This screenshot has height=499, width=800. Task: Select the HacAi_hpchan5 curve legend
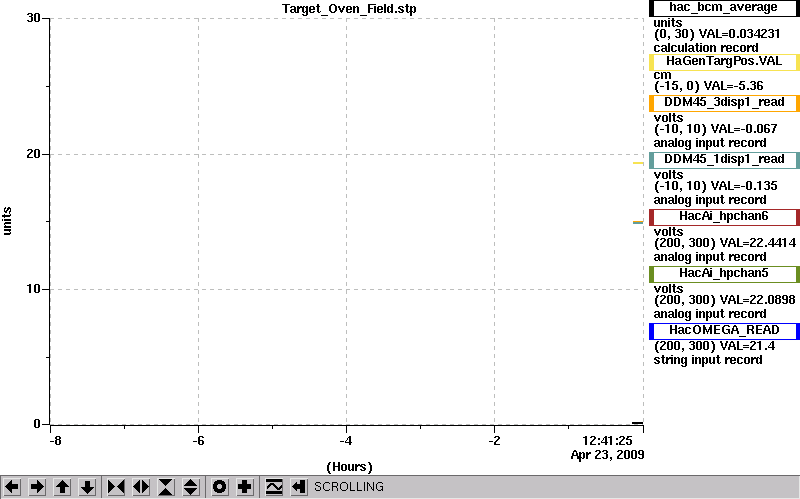(723, 274)
